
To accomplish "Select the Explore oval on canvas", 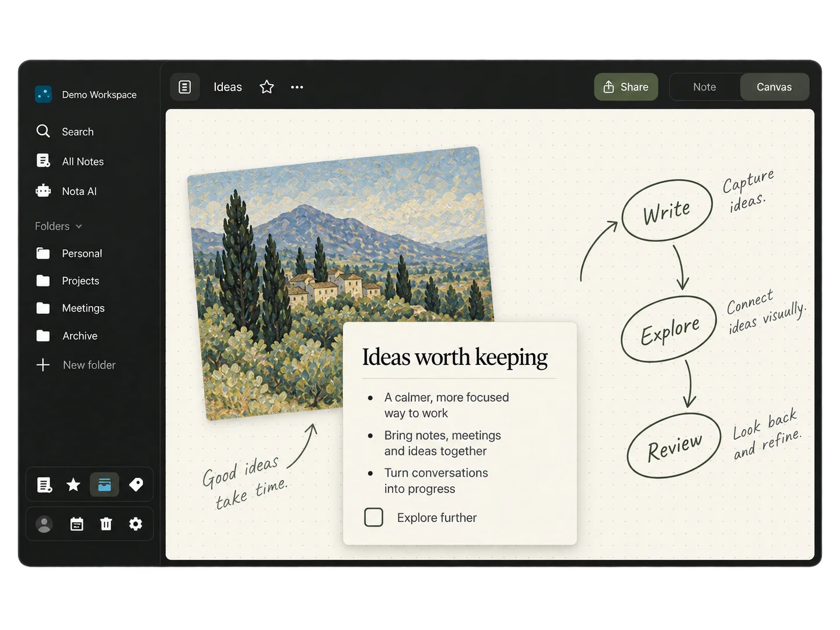I will [x=669, y=330].
